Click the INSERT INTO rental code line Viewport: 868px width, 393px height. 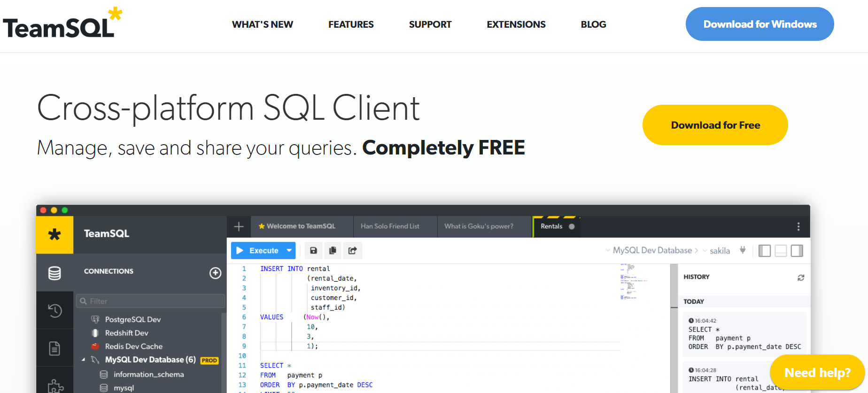(x=295, y=269)
